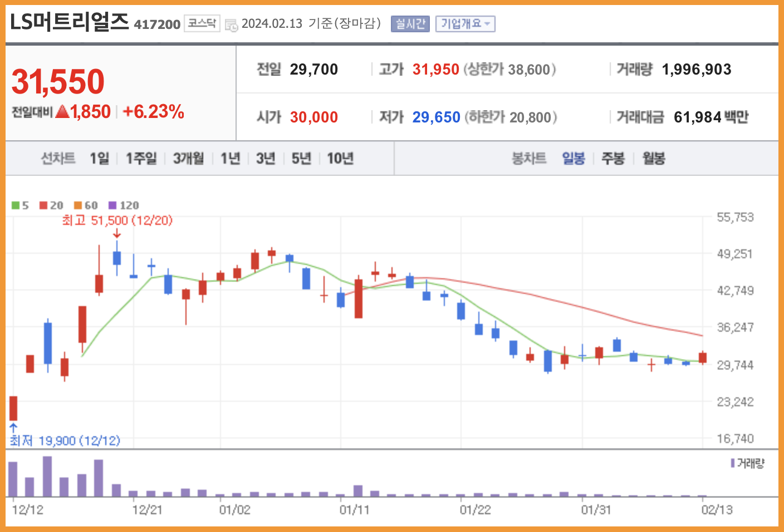
Task: Click the previous close value 29,700
Action: click(x=314, y=70)
